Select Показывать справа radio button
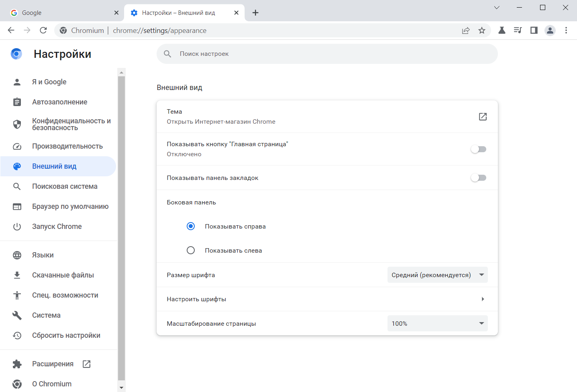Viewport: 577px width, 392px height. pyautogui.click(x=191, y=226)
